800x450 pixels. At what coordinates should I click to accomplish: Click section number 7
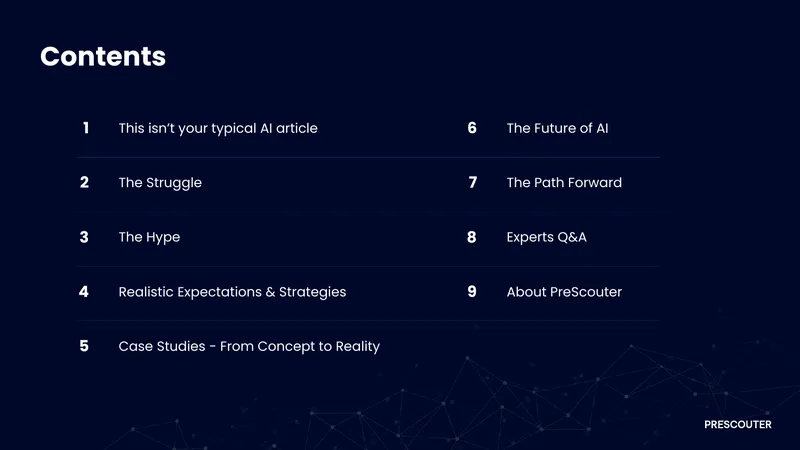point(472,182)
